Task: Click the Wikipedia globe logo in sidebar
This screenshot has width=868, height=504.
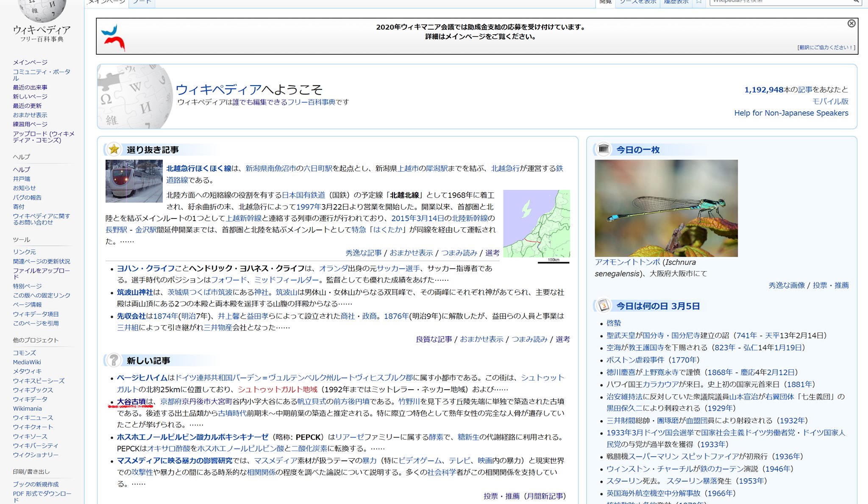Action: [x=42, y=11]
